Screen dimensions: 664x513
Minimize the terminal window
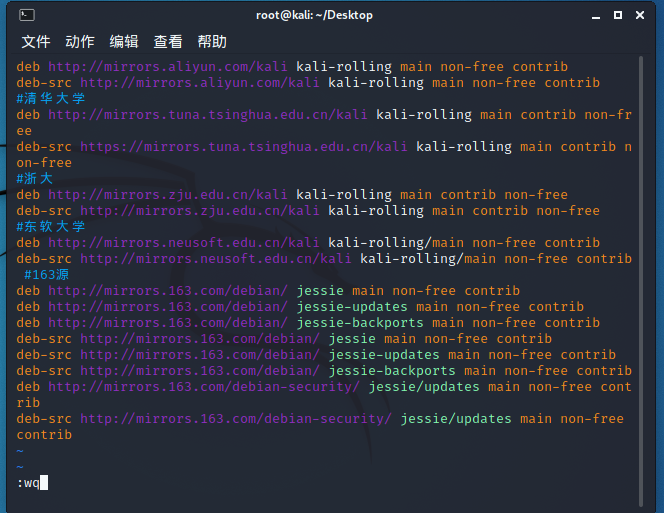tap(596, 16)
